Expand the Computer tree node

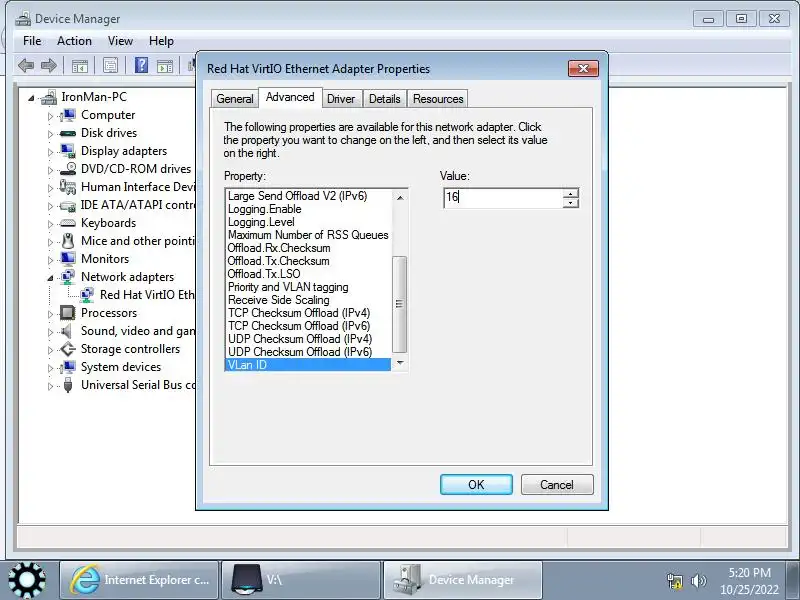click(x=50, y=116)
